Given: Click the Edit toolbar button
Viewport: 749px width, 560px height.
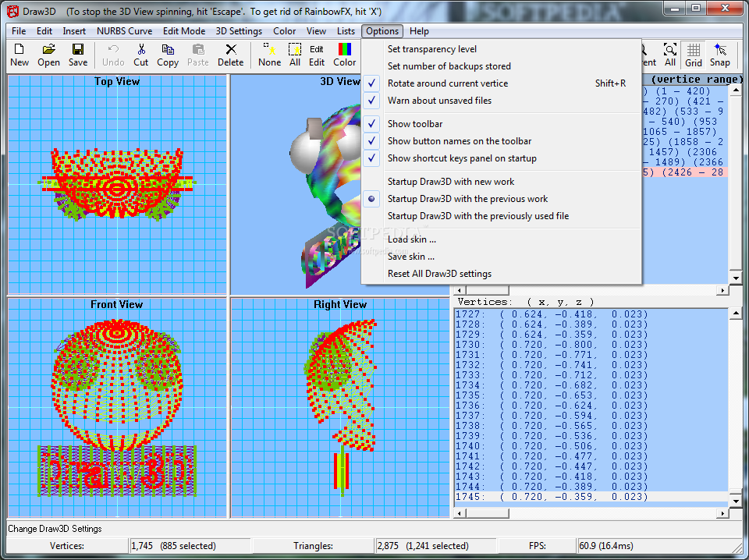Looking at the screenshot, I should tap(316, 55).
